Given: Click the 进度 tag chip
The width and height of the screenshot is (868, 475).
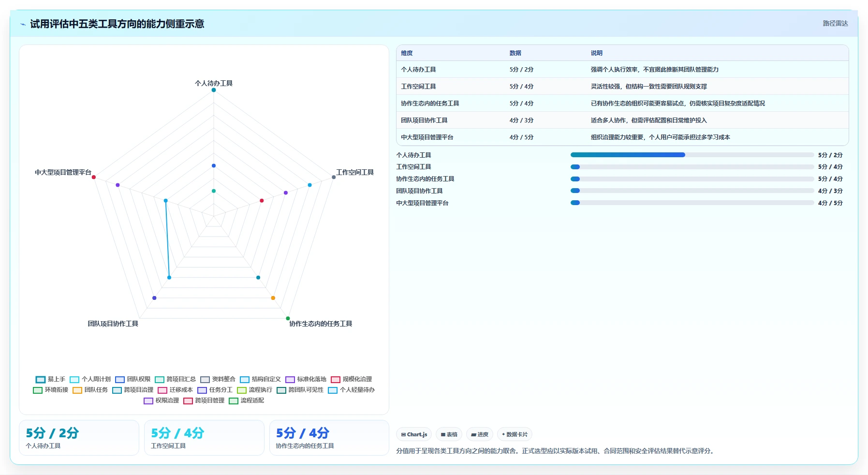Looking at the screenshot, I should point(480,434).
